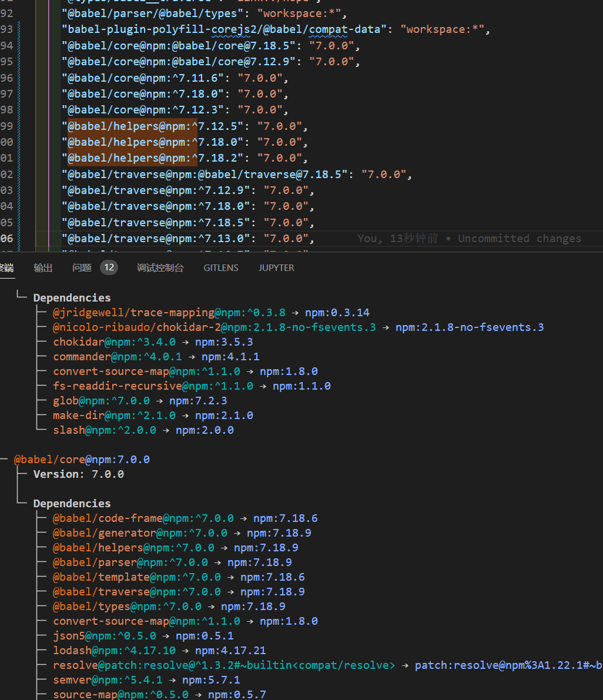The image size is (603, 700).
Task: Click the "@babel/traverse@npm:@babel/traverse@7.18.5" entry
Action: pos(237,174)
